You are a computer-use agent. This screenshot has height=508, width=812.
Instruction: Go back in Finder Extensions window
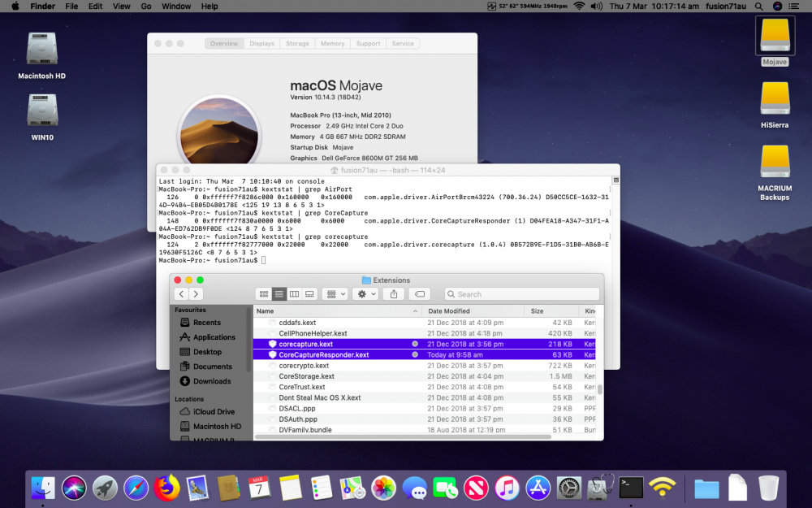point(181,294)
